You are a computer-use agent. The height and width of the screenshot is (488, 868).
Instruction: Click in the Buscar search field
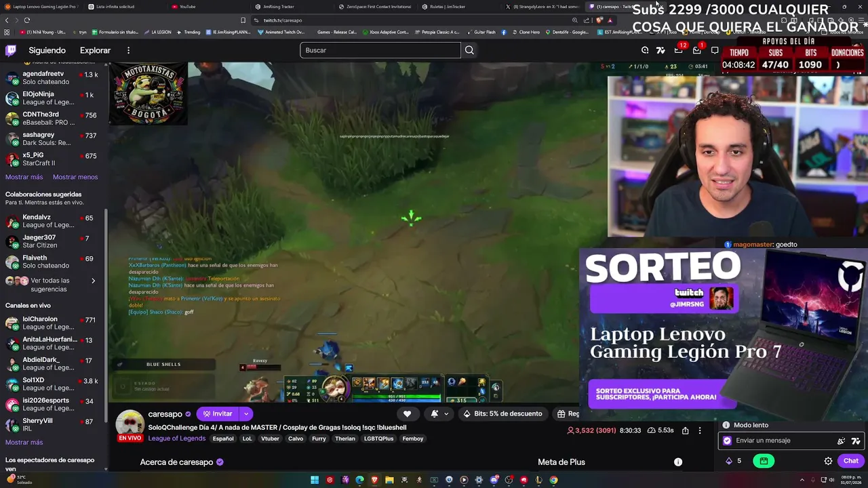[380, 50]
